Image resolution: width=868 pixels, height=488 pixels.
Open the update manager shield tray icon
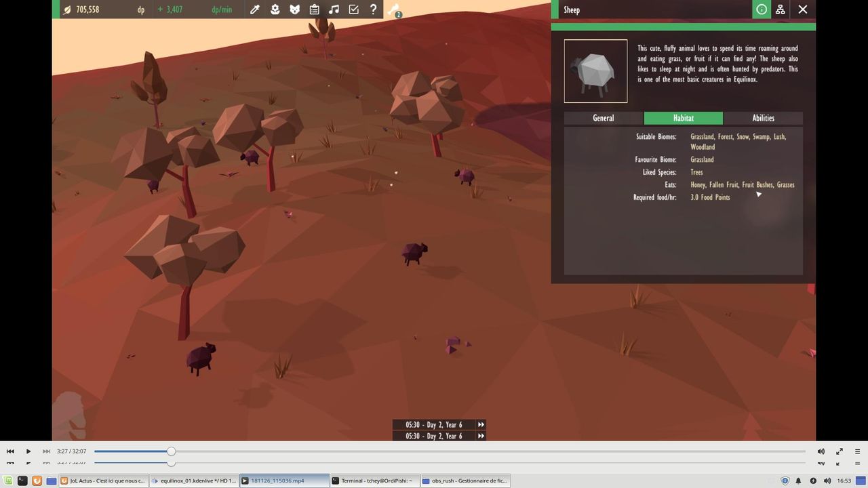coord(785,481)
